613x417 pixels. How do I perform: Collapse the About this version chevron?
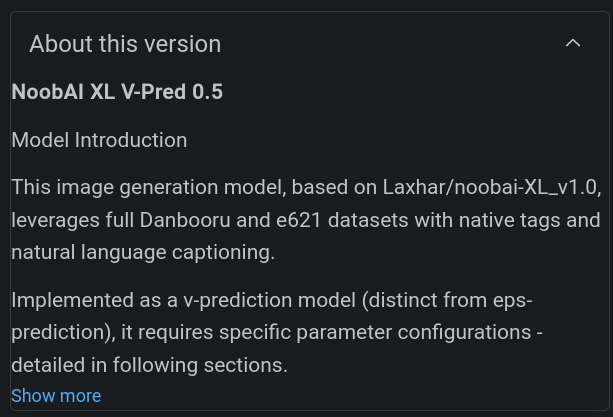point(573,44)
